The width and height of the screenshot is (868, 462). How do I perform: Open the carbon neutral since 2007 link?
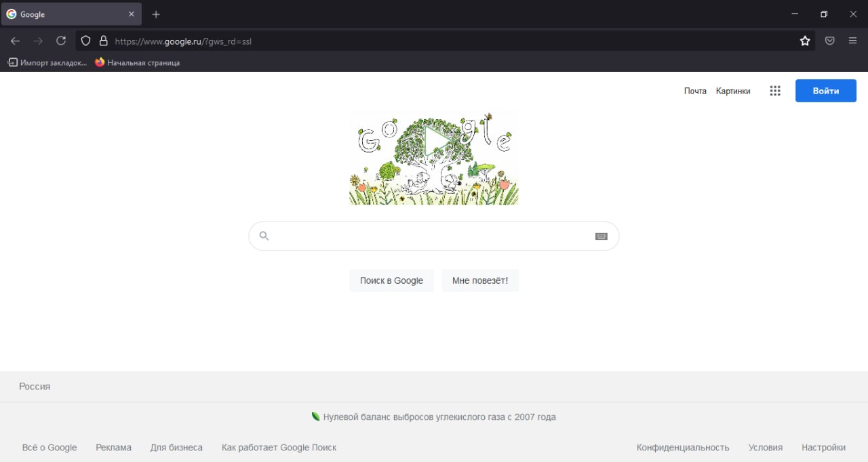coord(434,417)
